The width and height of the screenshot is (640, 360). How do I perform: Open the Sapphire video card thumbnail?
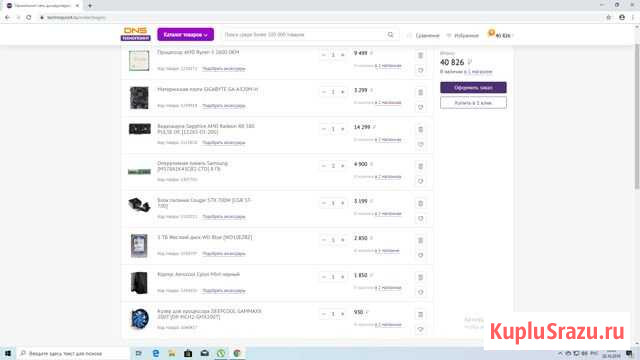139,129
